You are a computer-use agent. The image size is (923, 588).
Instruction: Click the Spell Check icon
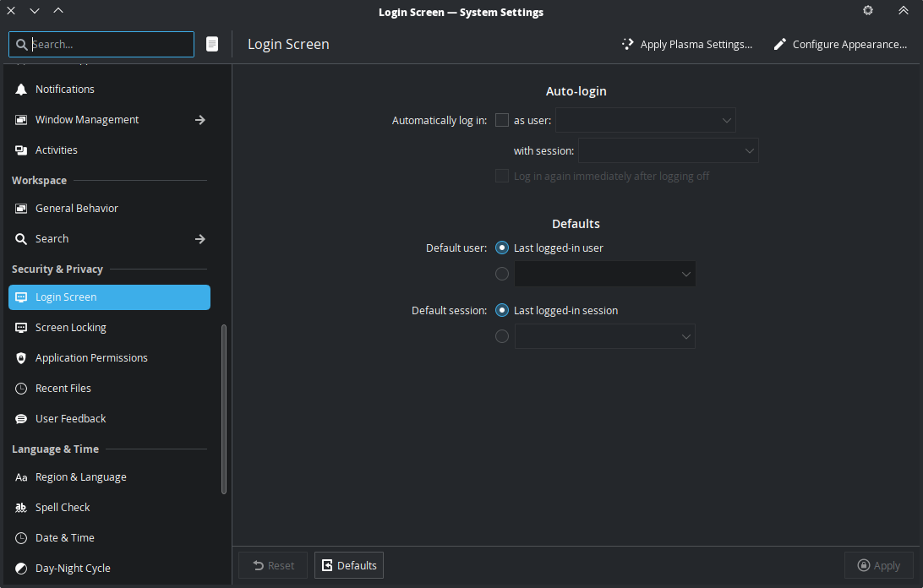[x=21, y=508]
